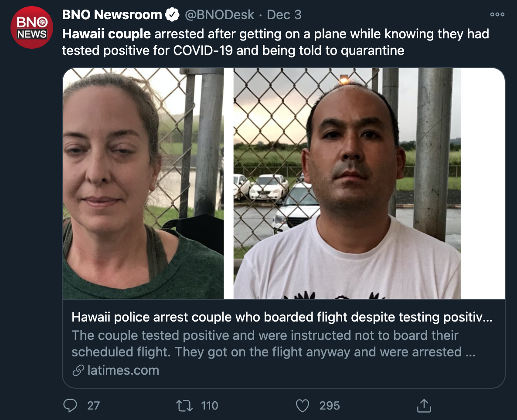Viewport: 517px width, 420px height.
Task: Open the tweet's three-dot more menu
Action: pos(497,14)
